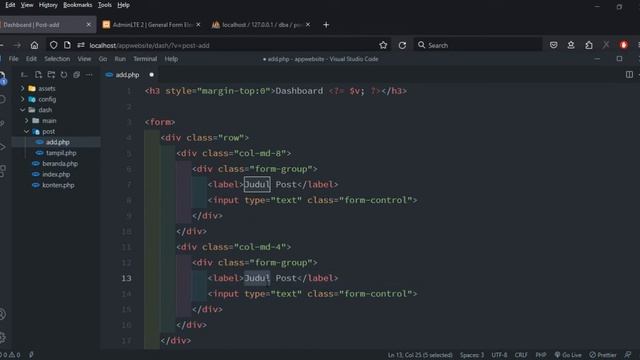Open the shield tracking protection icon
Image resolution: width=640 pixels, height=360 pixels.
[53, 45]
